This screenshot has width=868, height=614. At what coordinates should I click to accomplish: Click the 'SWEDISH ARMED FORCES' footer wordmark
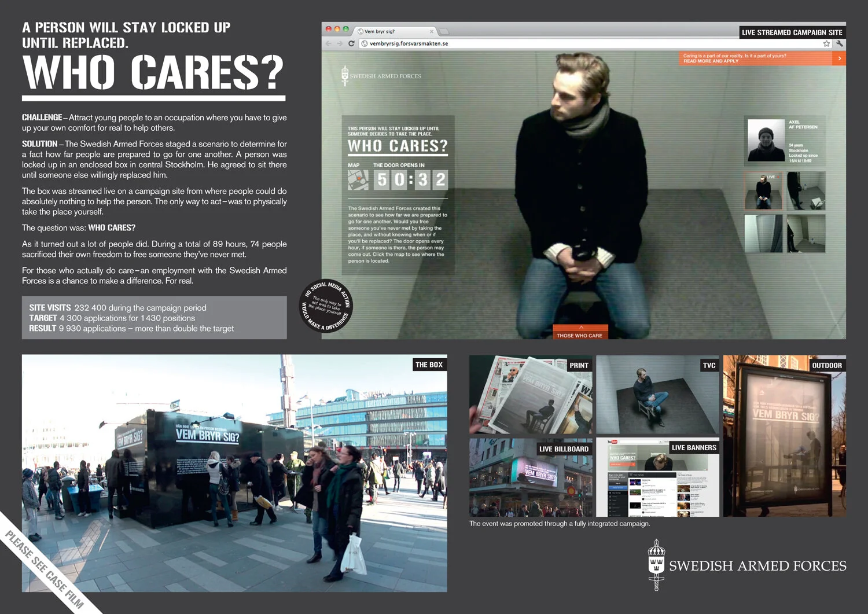point(757,565)
